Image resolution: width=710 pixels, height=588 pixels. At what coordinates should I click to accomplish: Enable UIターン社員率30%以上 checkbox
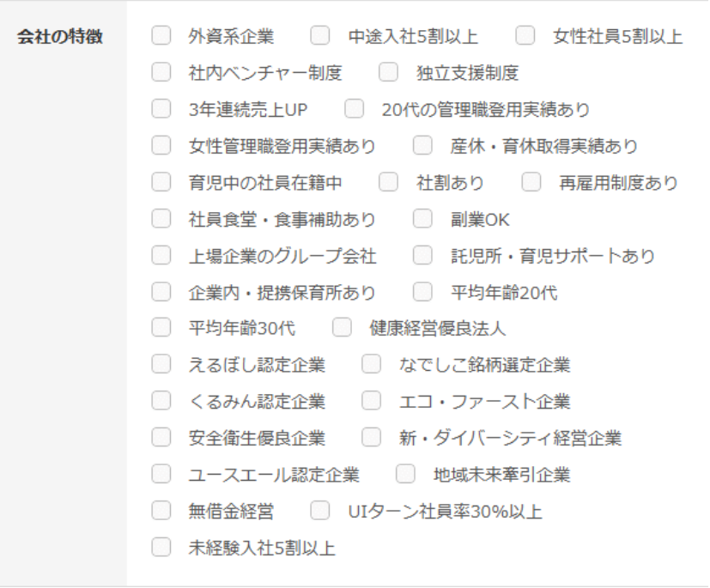pos(319,512)
